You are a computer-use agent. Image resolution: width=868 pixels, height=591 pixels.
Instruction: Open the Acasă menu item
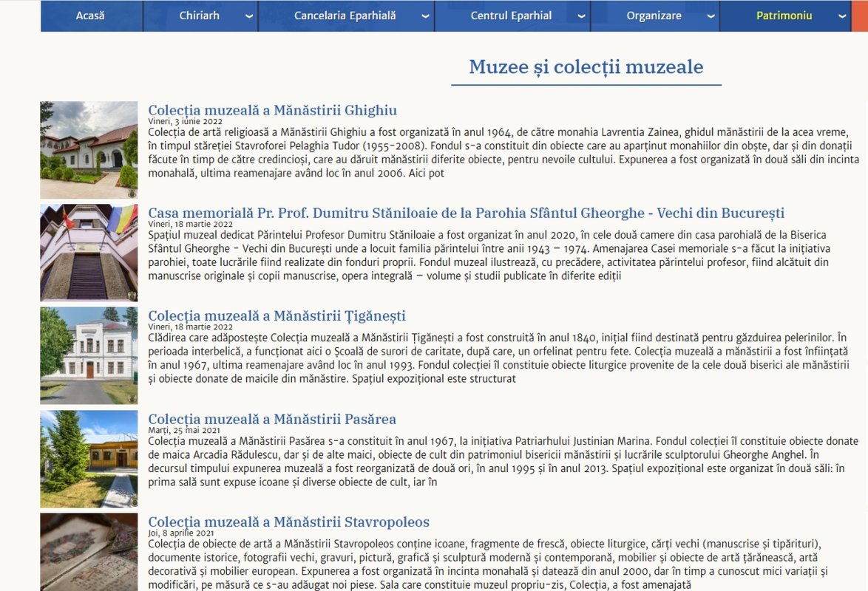tap(90, 16)
